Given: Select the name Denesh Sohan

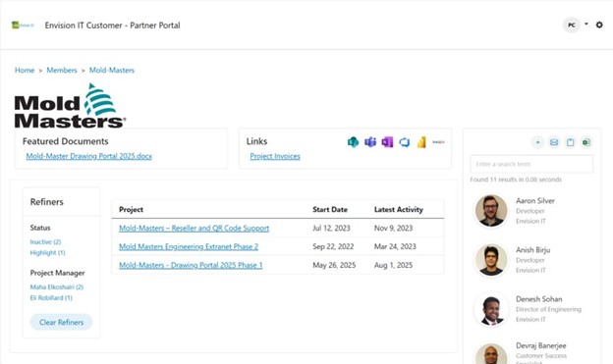Looking at the screenshot, I should click(539, 299).
